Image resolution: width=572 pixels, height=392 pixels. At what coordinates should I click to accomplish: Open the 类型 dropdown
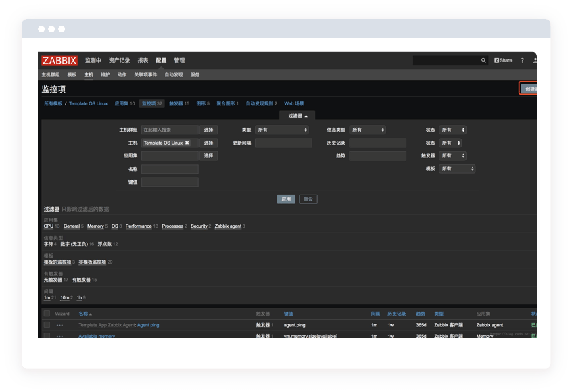[282, 130]
